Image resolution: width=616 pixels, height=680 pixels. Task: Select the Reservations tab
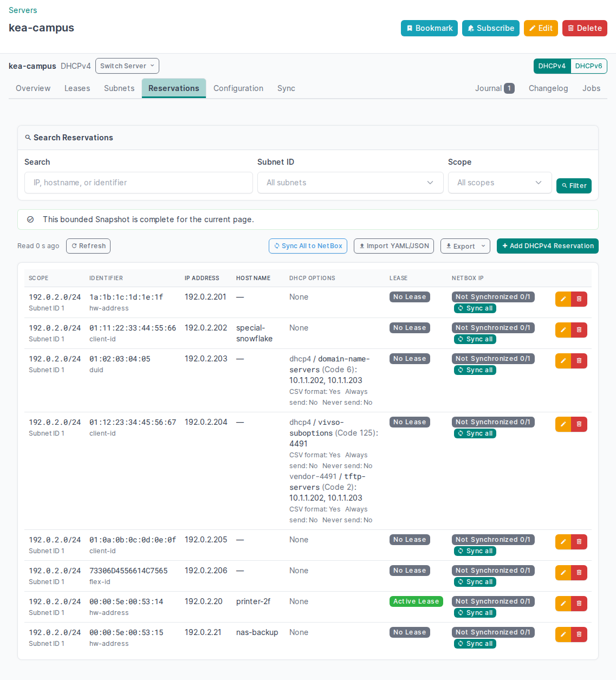click(174, 88)
